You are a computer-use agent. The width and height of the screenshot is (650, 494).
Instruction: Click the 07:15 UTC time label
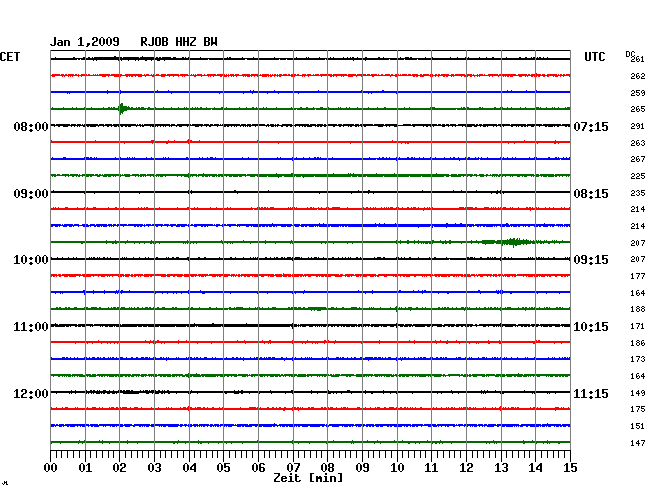tap(591, 126)
